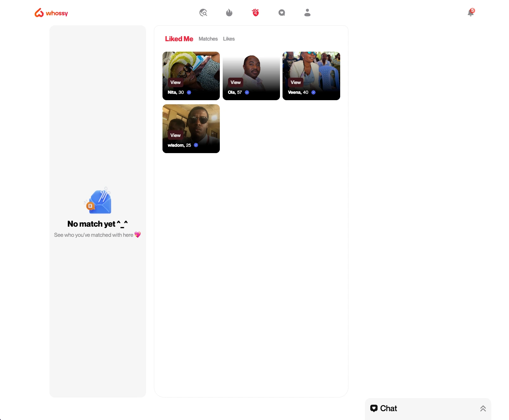The height and width of the screenshot is (420, 509).
Task: Click View button on Veena's card
Action: click(x=296, y=82)
